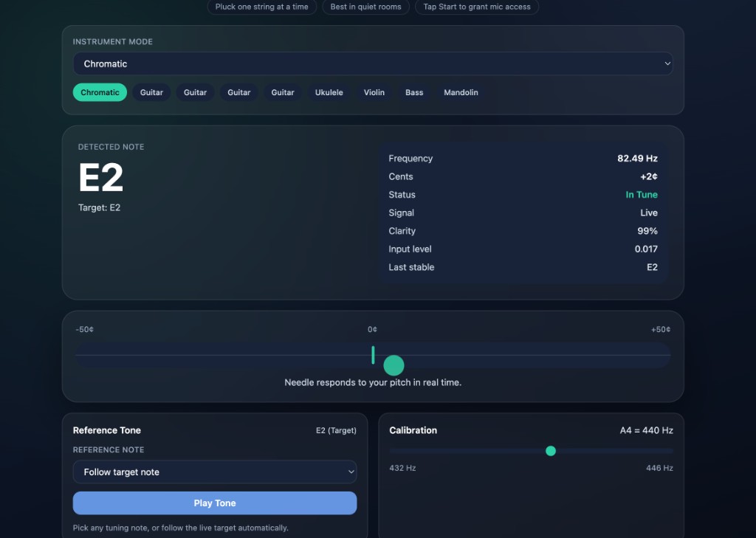Click the 'Tap Start to grant mic access' tip
This screenshot has height=538, width=756.
(477, 7)
